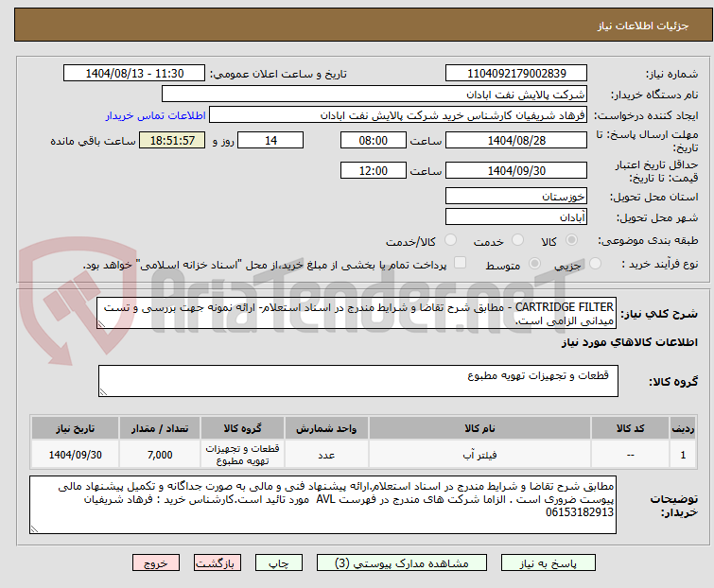The width and height of the screenshot is (714, 588).
Task: Click the ردیف column header
Action: click(x=683, y=428)
